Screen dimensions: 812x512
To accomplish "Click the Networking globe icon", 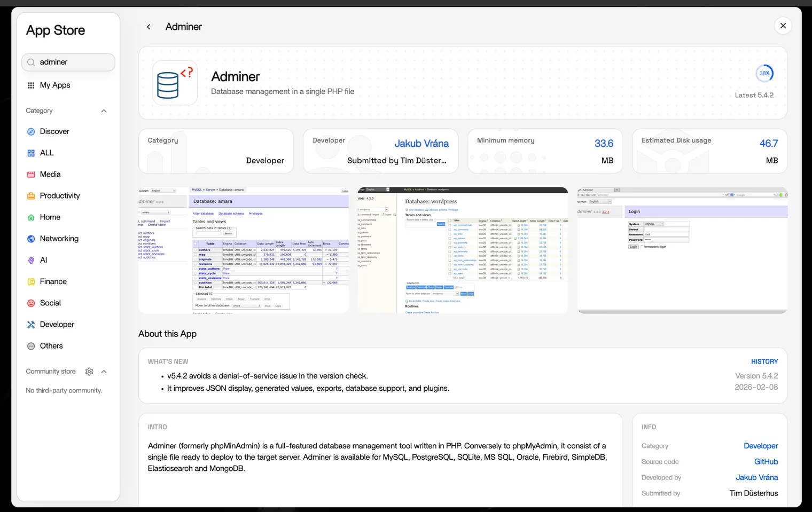I will pos(31,239).
